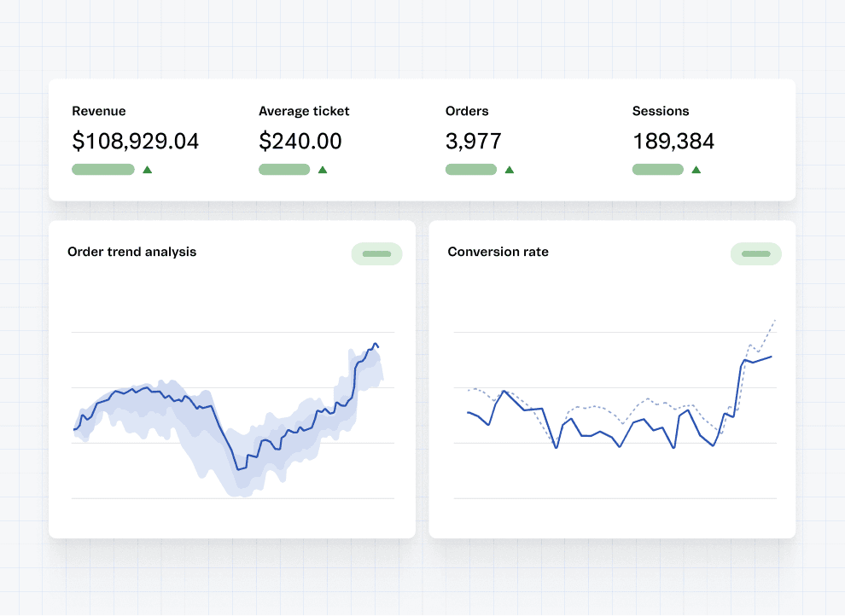
Task: Click the Conversion rate chart title
Action: point(498,252)
